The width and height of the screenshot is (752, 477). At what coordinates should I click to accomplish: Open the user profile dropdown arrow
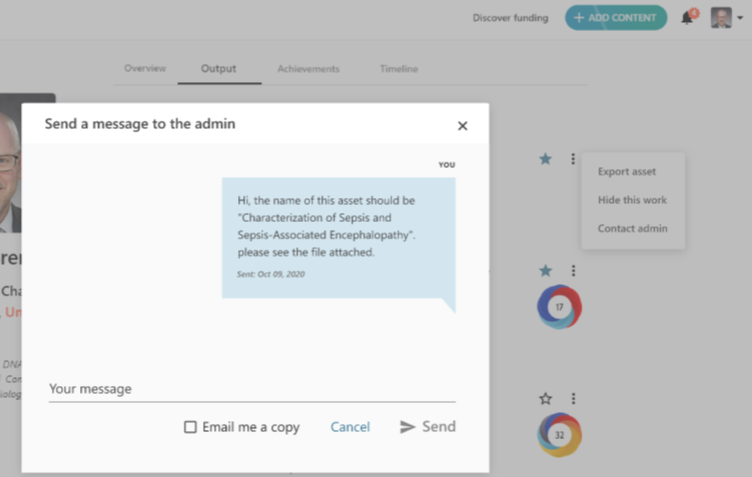pyautogui.click(x=739, y=18)
